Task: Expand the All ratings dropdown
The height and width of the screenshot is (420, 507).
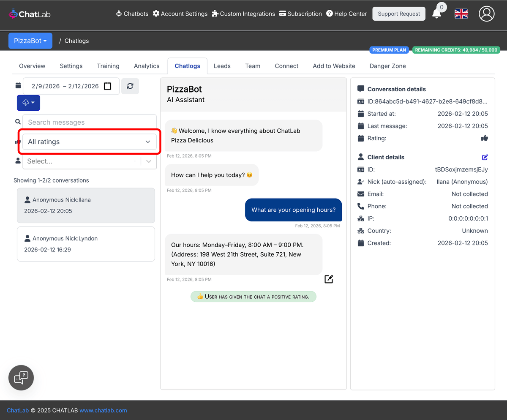Action: tap(89, 142)
